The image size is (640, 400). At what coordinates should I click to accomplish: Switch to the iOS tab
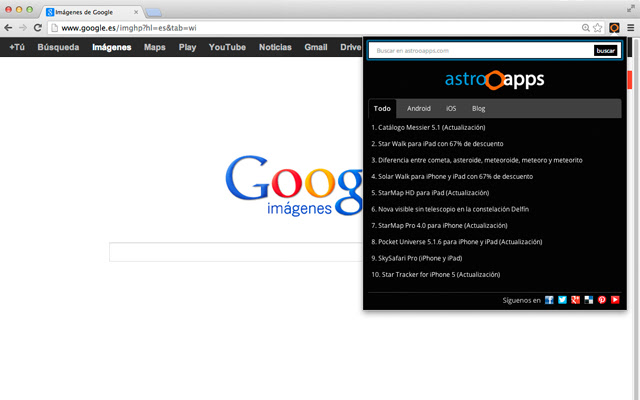click(451, 109)
